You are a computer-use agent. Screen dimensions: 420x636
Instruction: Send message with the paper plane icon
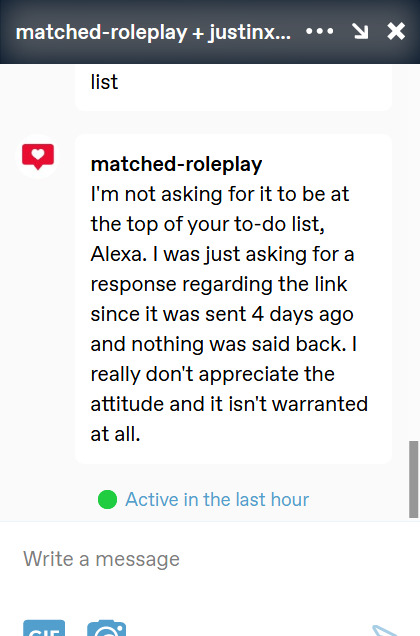point(386,631)
